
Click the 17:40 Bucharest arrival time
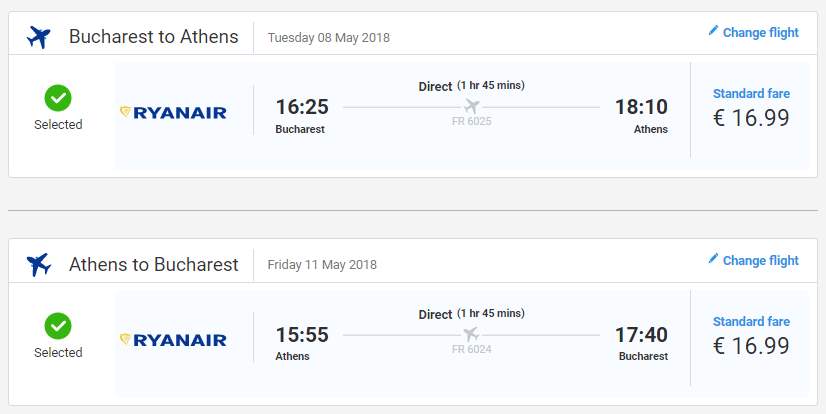tap(642, 335)
